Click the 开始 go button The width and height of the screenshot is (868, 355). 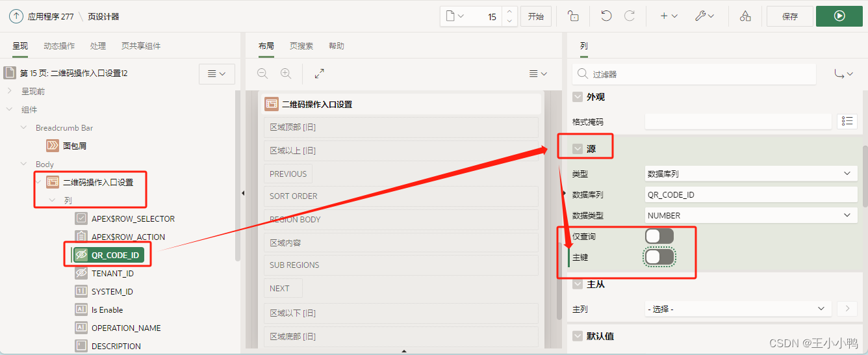point(536,16)
